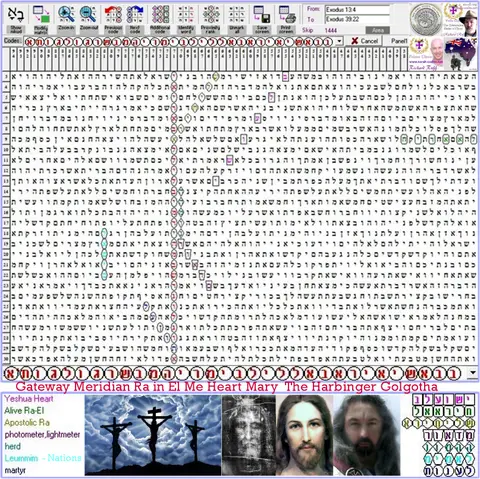Click the To field showing Exodus 39:22
The height and width of the screenshot is (479, 480).
pos(357,19)
